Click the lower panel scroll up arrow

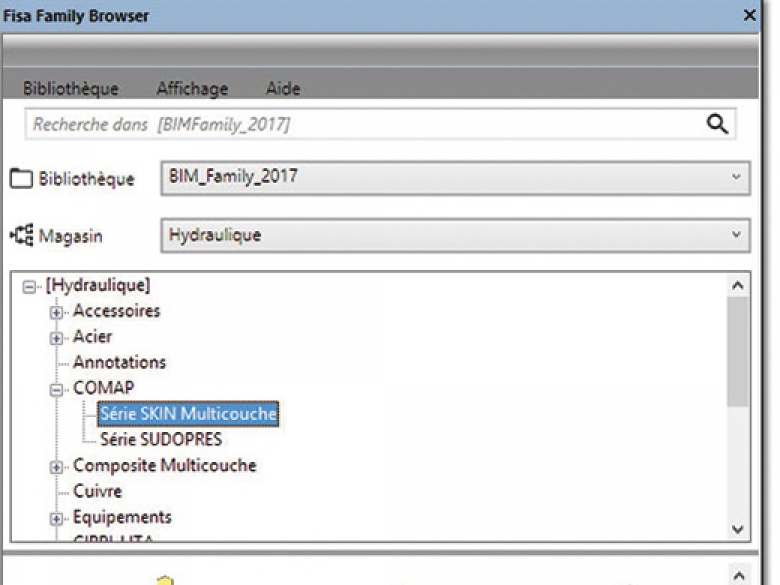tap(739, 576)
